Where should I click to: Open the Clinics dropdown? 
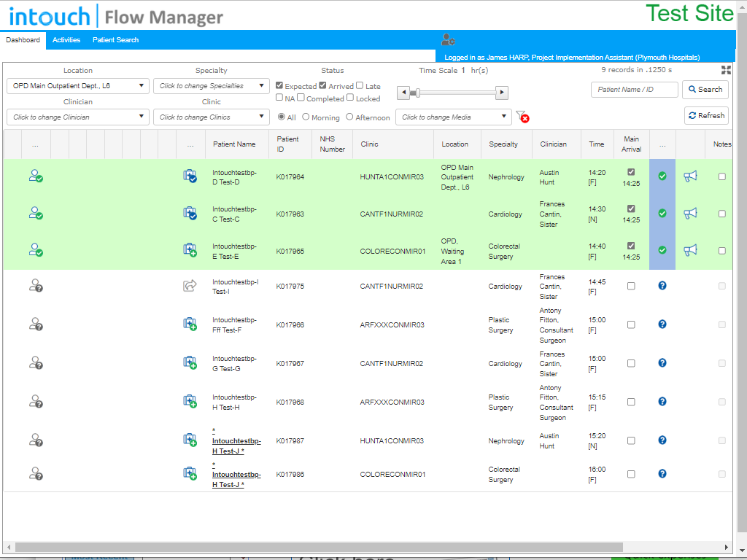pyautogui.click(x=212, y=117)
